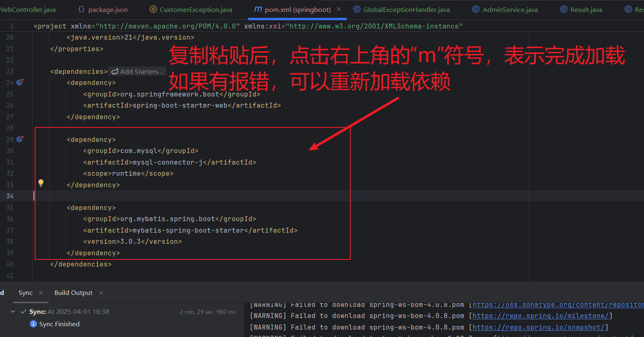Click the 'Add Starters...' button
The image size is (644, 337).
(137, 71)
